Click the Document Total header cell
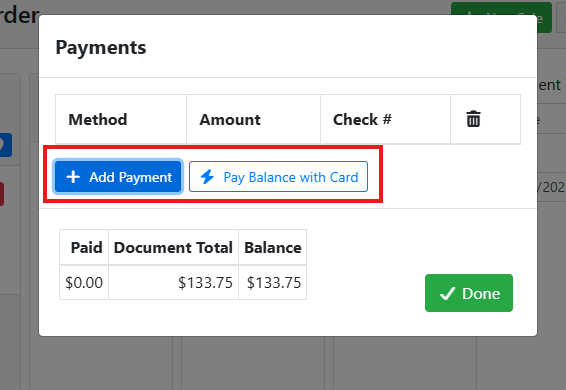566x390 pixels. (173, 247)
